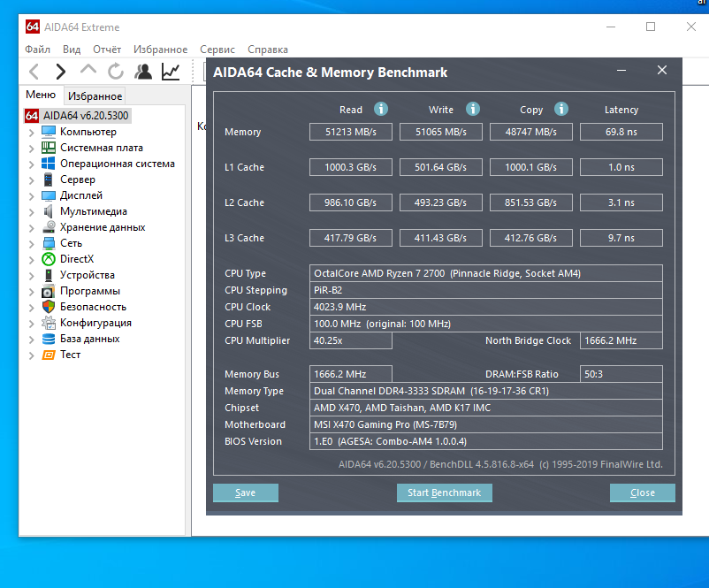
Task: Click the CPU Type Ryzen 7 2700 field
Action: pos(486,273)
